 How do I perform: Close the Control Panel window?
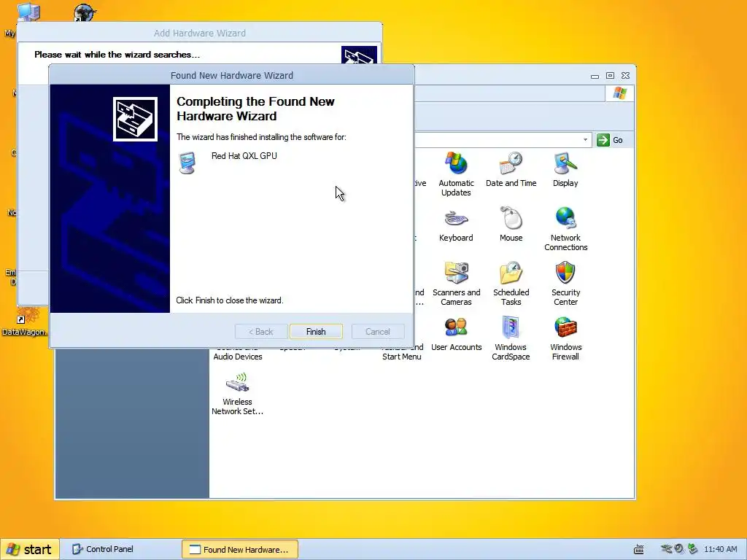625,76
